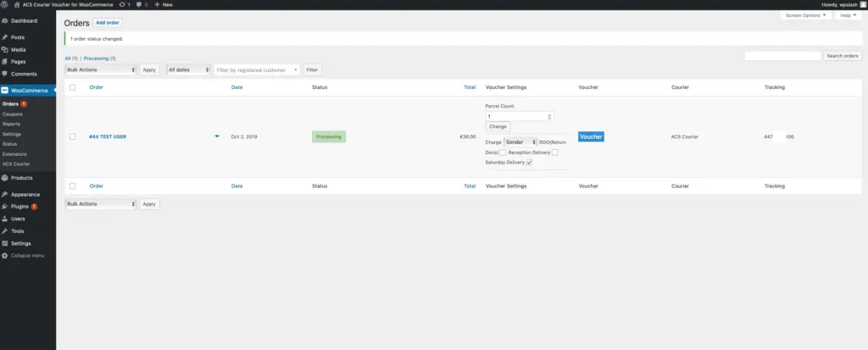Click the plus New icon in admin bar
The width and height of the screenshot is (868, 350).
(x=157, y=4)
